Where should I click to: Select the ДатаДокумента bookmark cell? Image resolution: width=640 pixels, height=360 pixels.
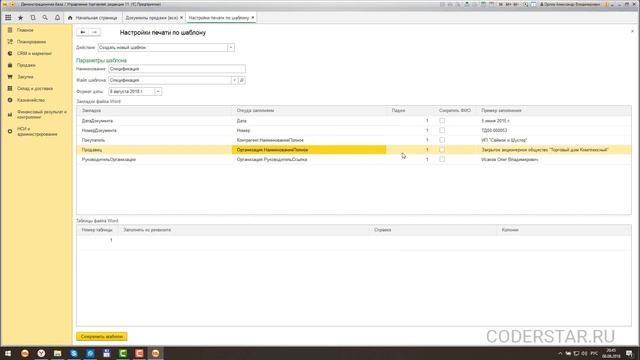click(x=154, y=121)
